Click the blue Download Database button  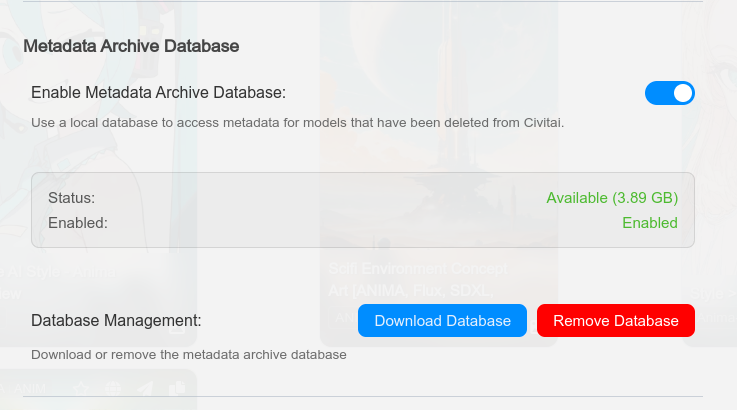442,321
